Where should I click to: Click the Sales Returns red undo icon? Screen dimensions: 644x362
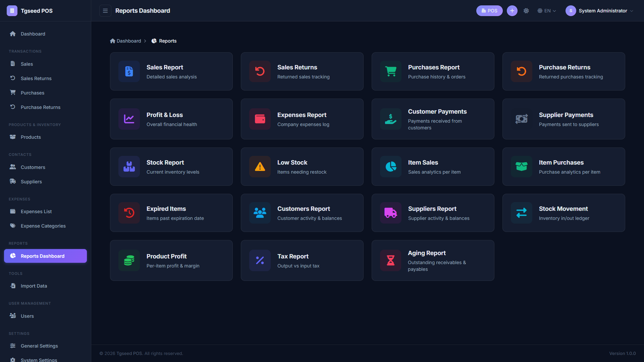click(x=260, y=71)
